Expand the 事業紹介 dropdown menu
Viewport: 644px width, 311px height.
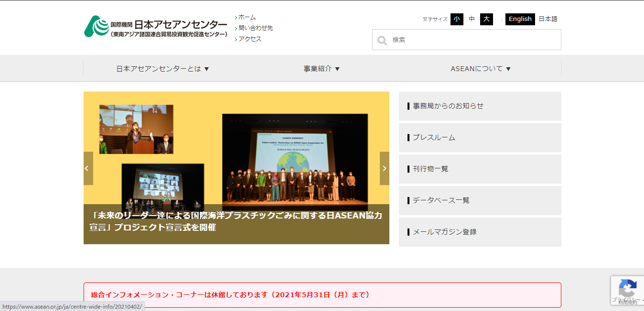click(322, 69)
